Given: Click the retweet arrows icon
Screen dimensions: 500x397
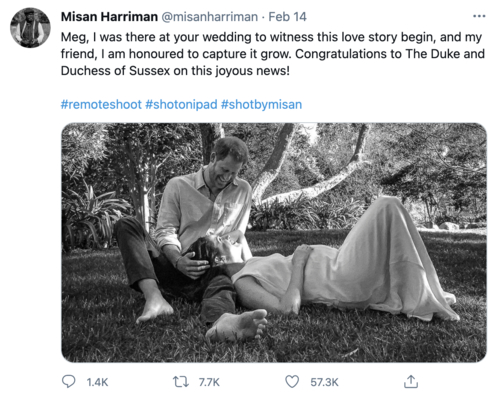Looking at the screenshot, I should pyautogui.click(x=181, y=382).
